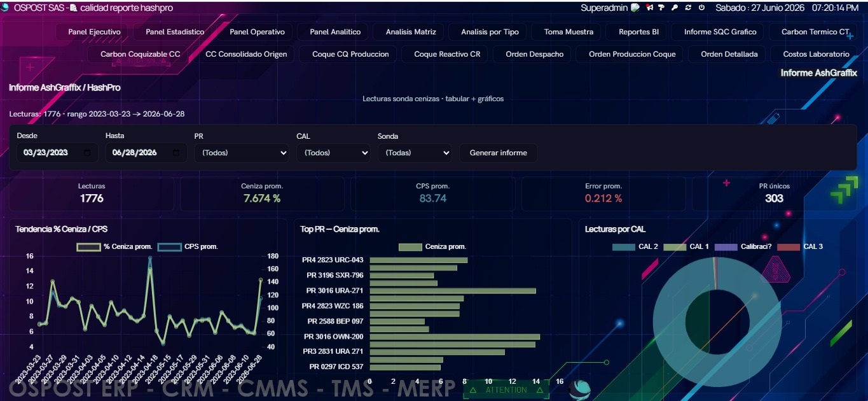The height and width of the screenshot is (401, 868).
Task: Click the Generar informe button
Action: tap(498, 153)
